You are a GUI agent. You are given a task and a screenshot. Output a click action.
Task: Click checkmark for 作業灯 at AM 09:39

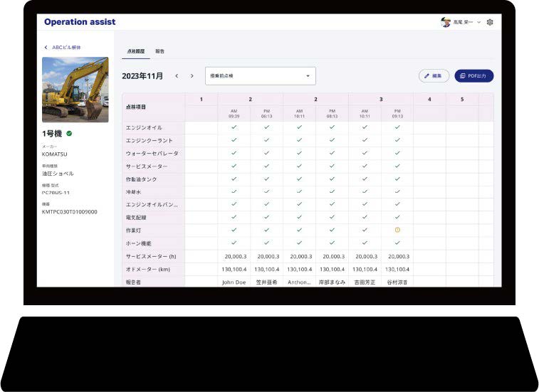click(x=234, y=230)
